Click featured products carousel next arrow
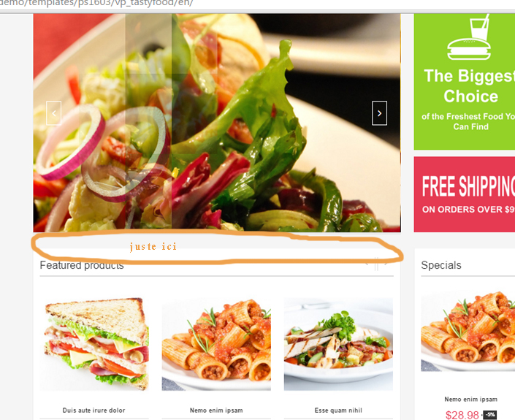Screen dimensions: 515x420 386,264
